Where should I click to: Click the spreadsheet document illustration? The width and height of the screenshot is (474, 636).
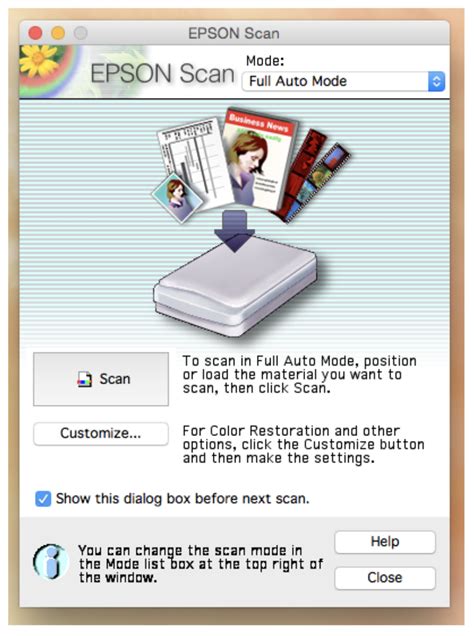coord(195,160)
